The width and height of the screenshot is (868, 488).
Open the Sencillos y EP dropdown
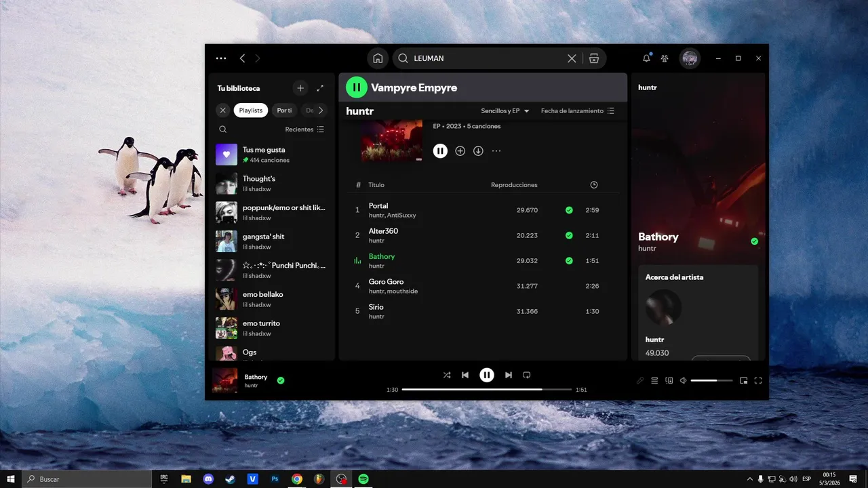click(x=505, y=111)
